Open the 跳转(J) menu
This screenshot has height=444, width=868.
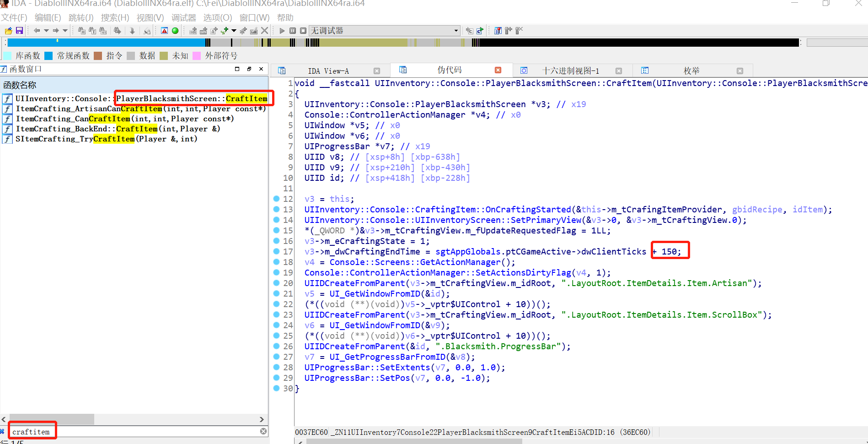(x=81, y=18)
